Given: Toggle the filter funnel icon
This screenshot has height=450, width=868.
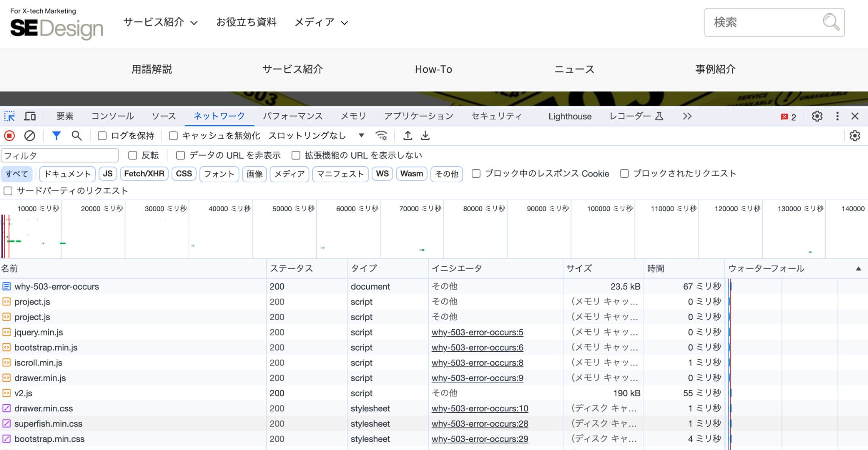Looking at the screenshot, I should pyautogui.click(x=56, y=136).
